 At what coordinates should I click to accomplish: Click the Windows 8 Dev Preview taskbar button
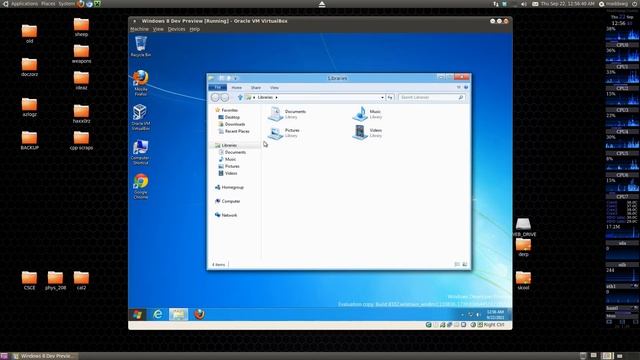(44, 356)
